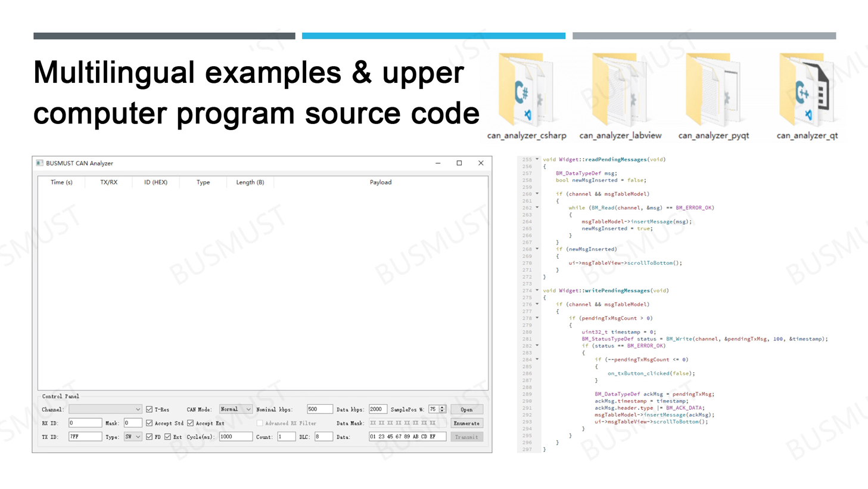868x489 pixels.
Task: Disable the Accept Ext checkbox
Action: tap(190, 423)
